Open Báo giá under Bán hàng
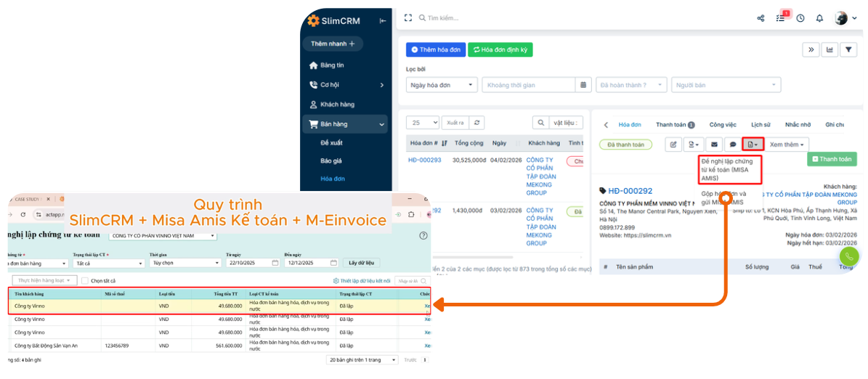 click(330, 160)
